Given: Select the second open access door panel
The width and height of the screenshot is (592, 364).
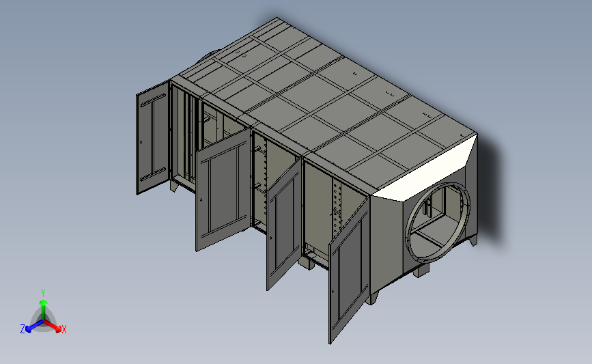Looking at the screenshot, I should pos(223,190).
